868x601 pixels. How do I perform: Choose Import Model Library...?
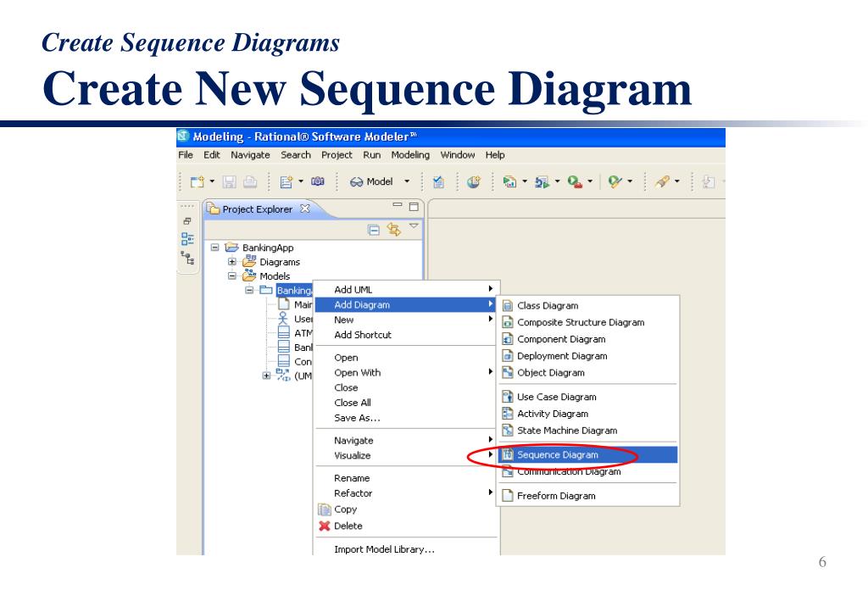coord(406,549)
